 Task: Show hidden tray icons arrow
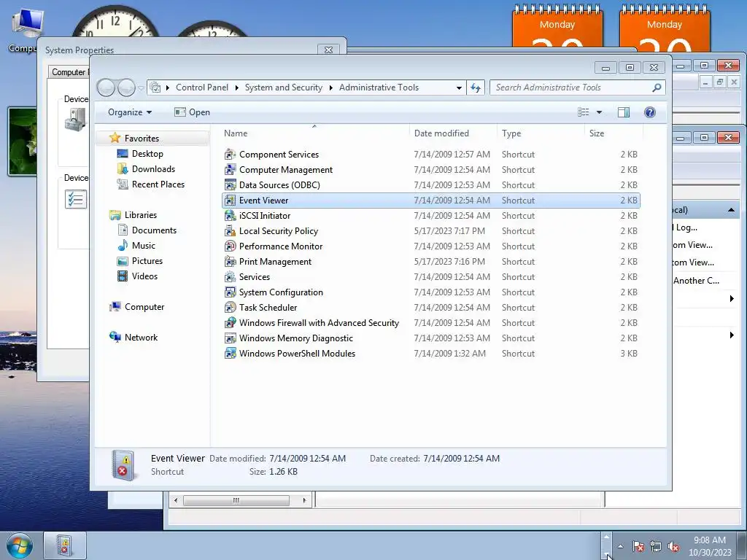(x=620, y=547)
